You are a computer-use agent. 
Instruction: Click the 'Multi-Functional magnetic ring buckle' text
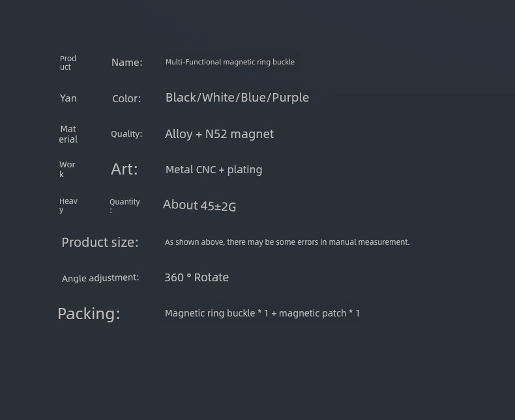(230, 62)
